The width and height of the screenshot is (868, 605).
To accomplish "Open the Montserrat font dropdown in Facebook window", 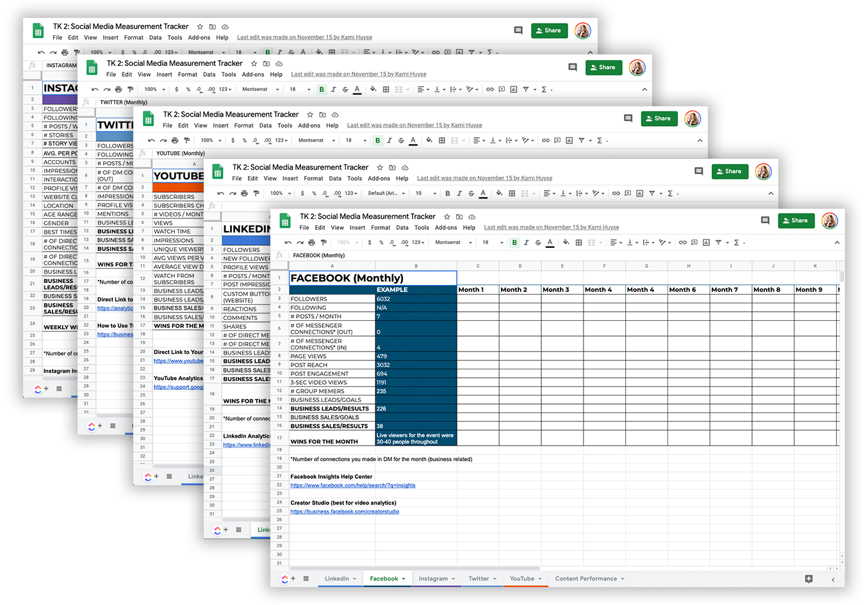I will pos(454,243).
